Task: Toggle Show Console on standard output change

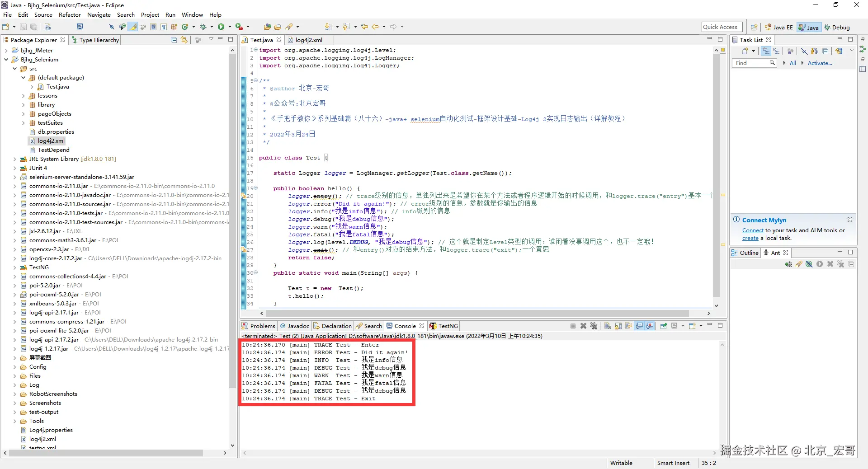Action: (x=639, y=326)
